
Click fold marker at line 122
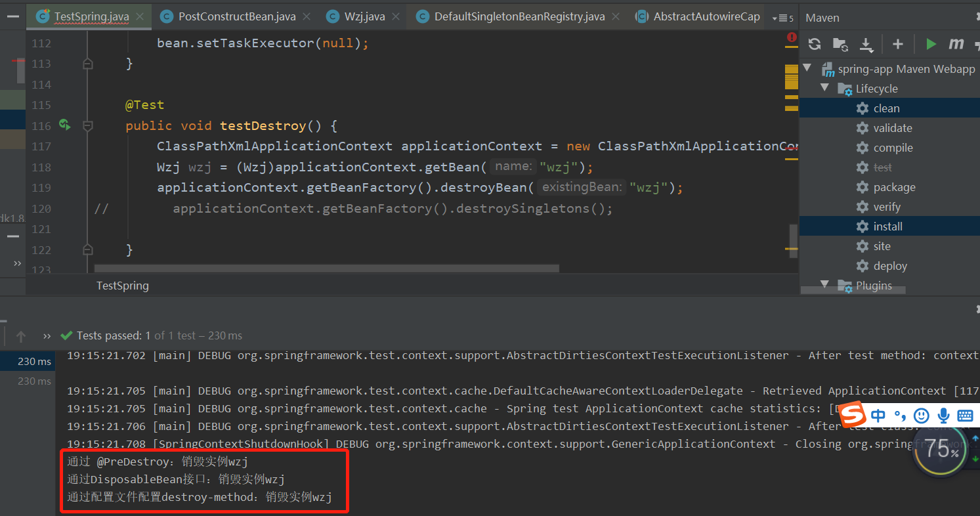point(87,249)
